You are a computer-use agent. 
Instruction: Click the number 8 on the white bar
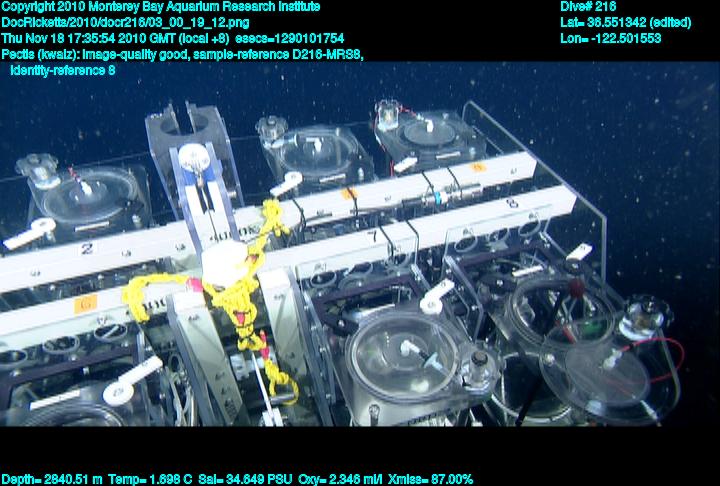pos(512,203)
